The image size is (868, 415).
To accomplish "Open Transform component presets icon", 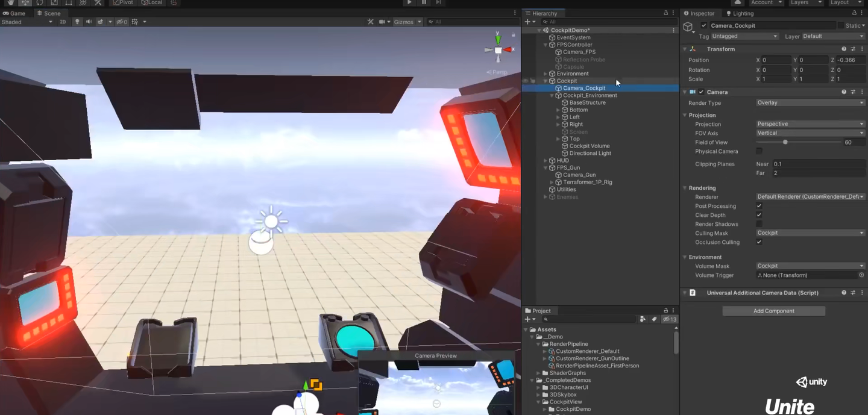I will (x=853, y=49).
